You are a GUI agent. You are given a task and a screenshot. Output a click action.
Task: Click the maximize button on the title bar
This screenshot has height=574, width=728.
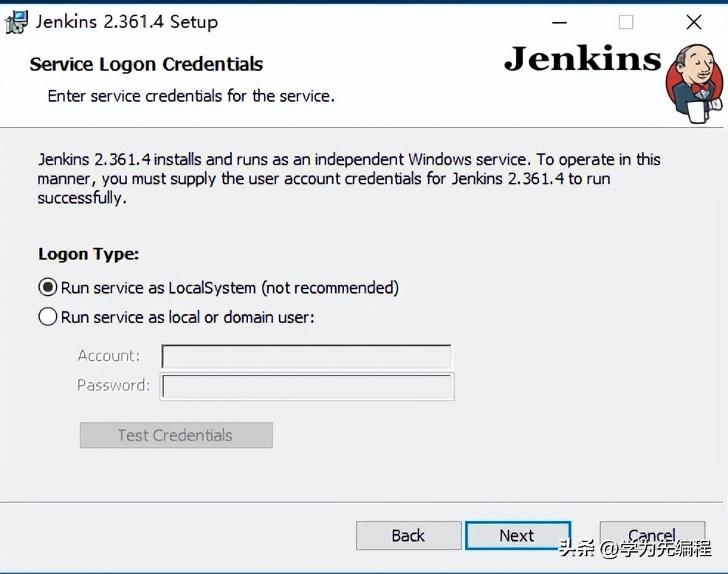pyautogui.click(x=625, y=22)
